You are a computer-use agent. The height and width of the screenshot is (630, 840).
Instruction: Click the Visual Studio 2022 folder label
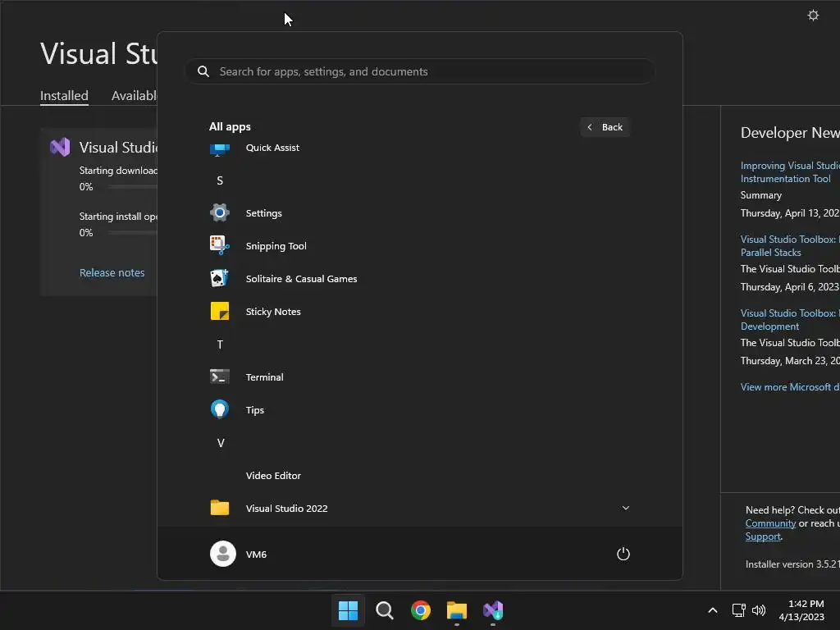coord(286,509)
